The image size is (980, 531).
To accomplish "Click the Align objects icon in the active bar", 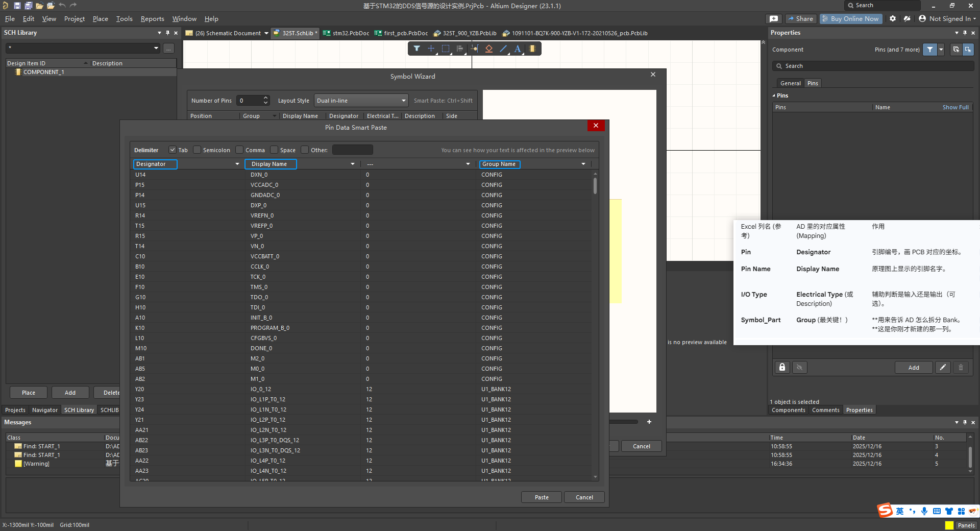I will (460, 49).
